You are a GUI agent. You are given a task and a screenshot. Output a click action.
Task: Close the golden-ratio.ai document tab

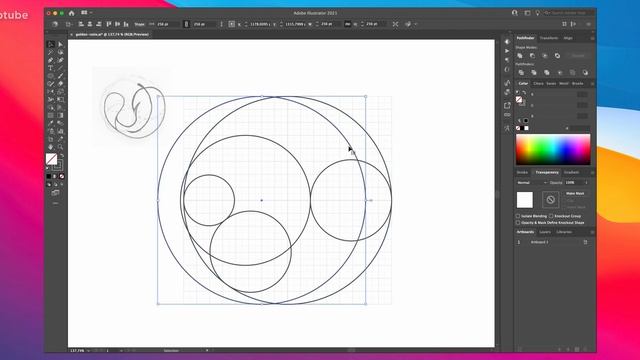(71, 35)
